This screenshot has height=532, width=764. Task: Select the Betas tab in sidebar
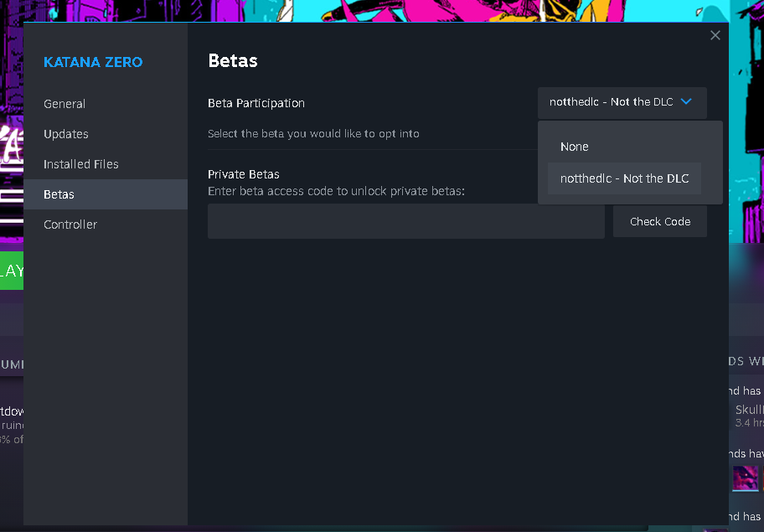[x=59, y=194]
